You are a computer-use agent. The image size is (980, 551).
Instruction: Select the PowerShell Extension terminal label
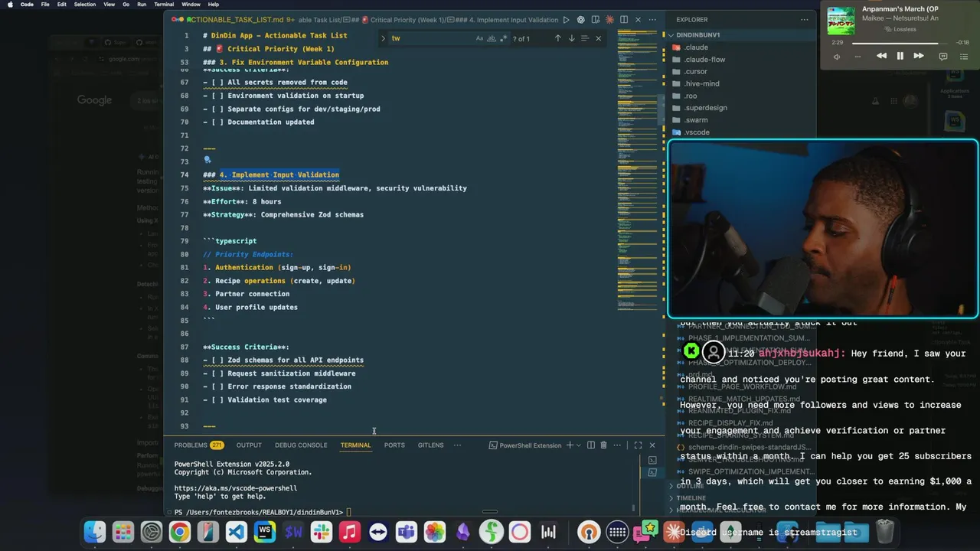click(525, 445)
